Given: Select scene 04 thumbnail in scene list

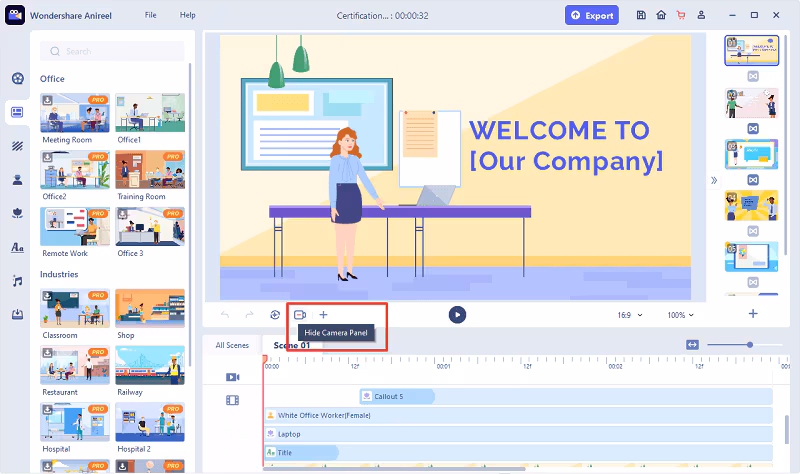Looking at the screenshot, I should [752, 206].
